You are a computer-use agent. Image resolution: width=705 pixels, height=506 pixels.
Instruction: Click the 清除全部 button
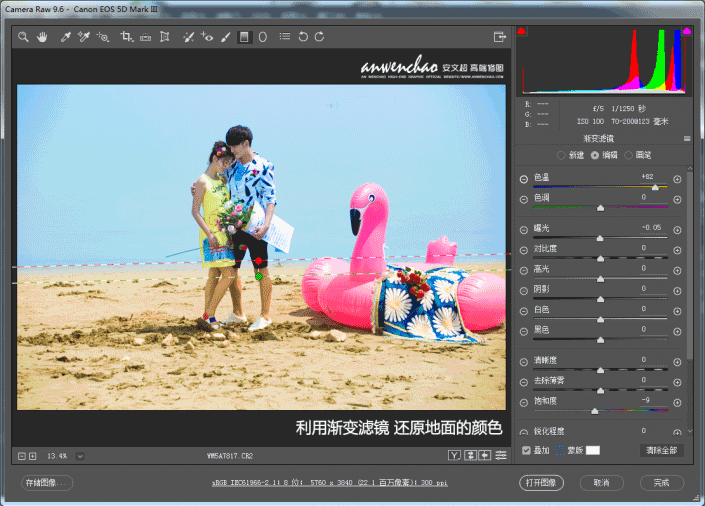point(661,450)
